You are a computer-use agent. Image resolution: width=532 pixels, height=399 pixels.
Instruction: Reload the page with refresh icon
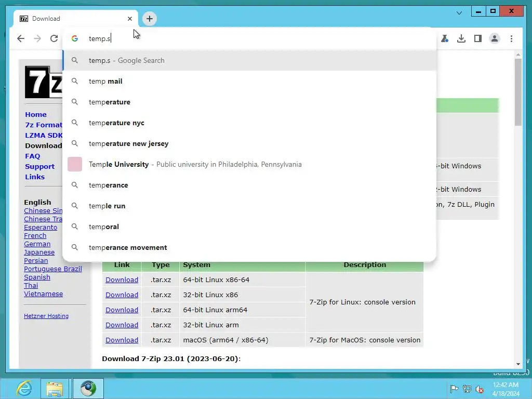coord(54,38)
